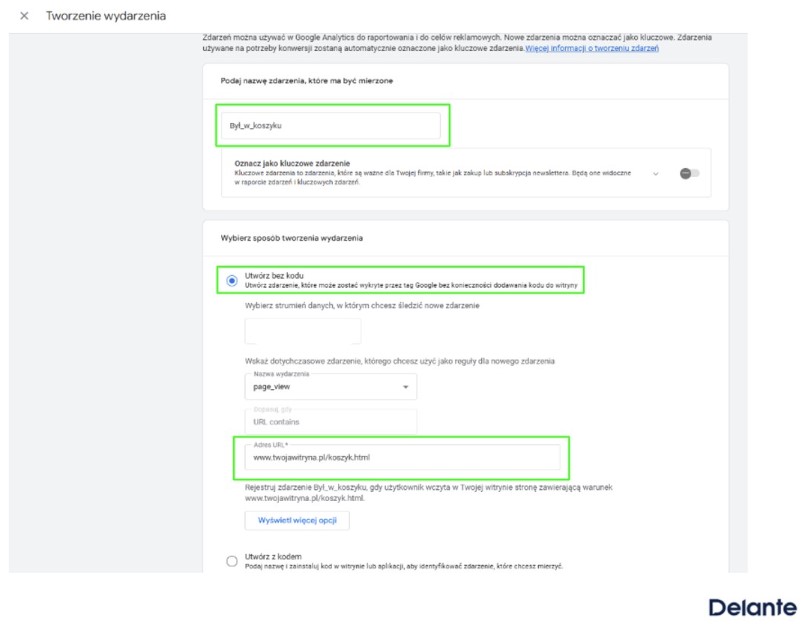
Task: Click the Delante logo
Action: (x=752, y=608)
